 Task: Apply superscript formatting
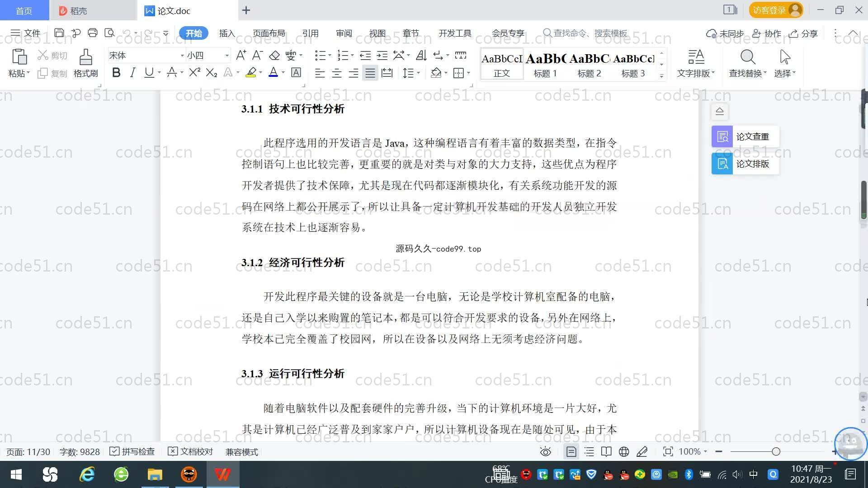click(x=195, y=72)
